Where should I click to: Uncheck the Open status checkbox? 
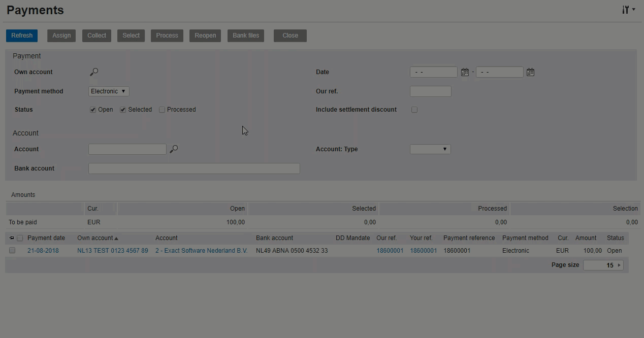point(93,110)
